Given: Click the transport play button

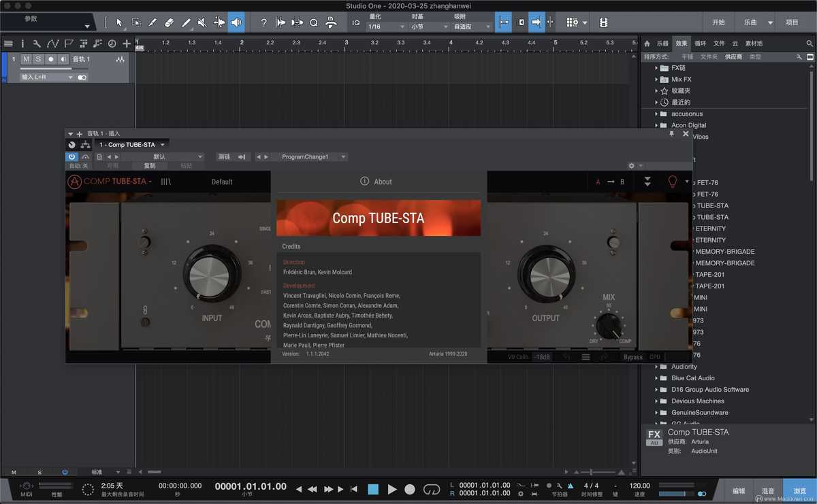Looking at the screenshot, I should coord(392,489).
